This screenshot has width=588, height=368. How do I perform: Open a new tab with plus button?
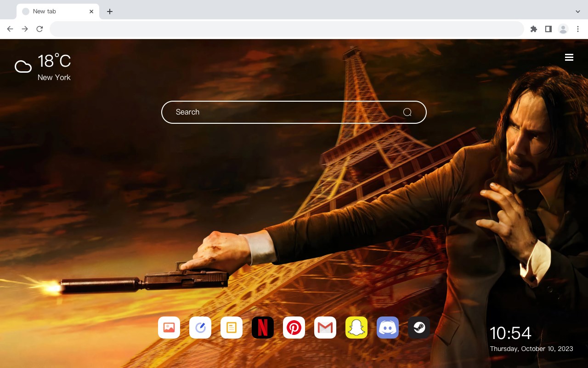tap(109, 11)
